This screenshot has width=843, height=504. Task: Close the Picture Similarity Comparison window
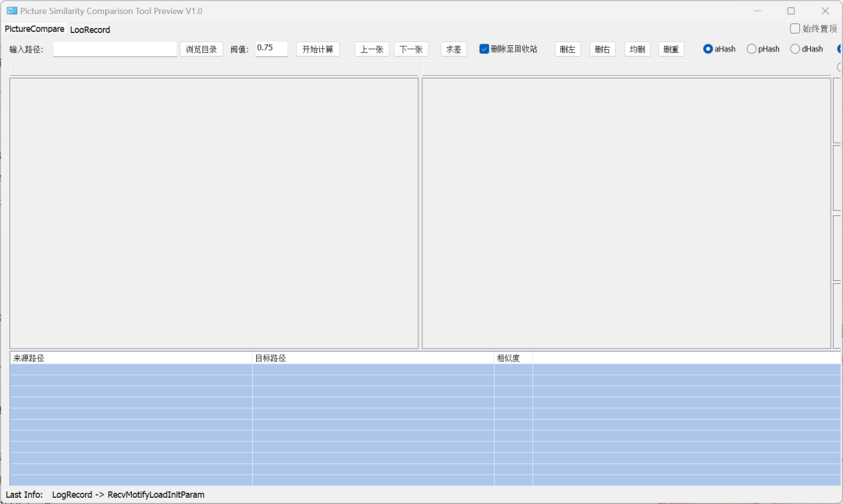click(x=825, y=11)
